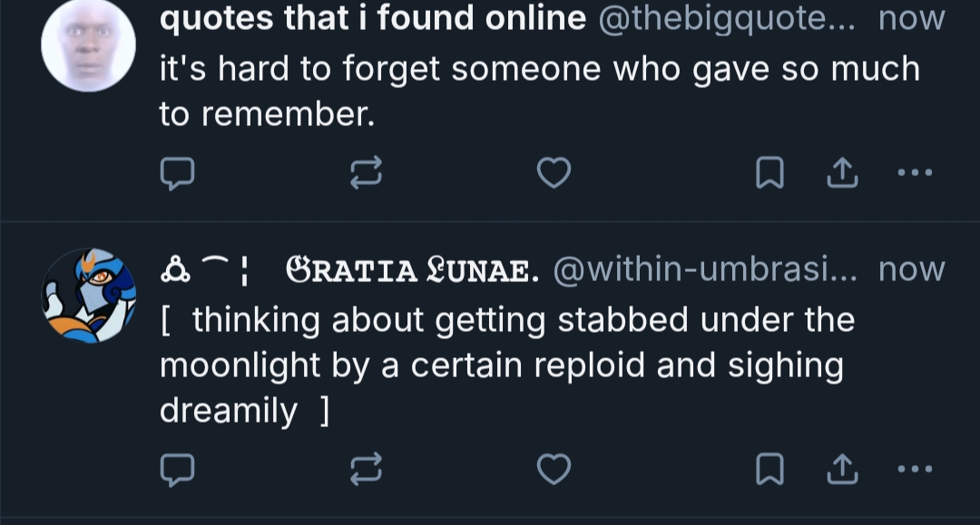Repost the 'stabbed under the moonlight' post
Image resolution: width=980 pixels, height=525 pixels.
click(367, 469)
